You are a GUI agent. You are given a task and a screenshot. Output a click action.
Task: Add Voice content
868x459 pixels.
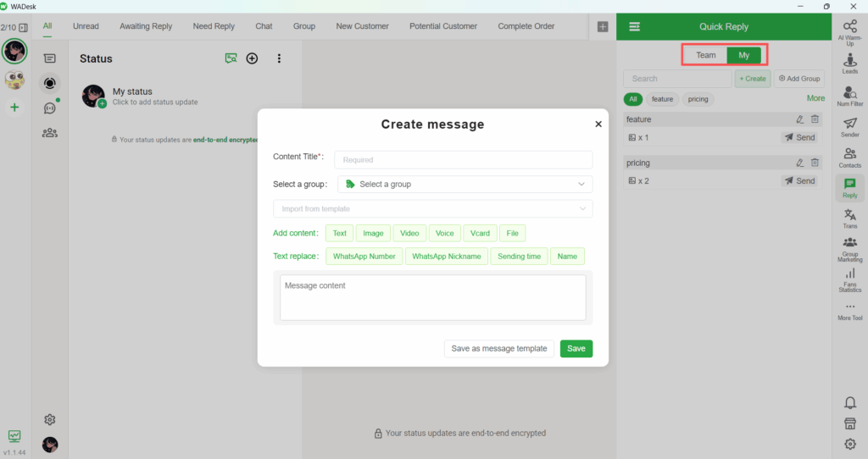(444, 234)
